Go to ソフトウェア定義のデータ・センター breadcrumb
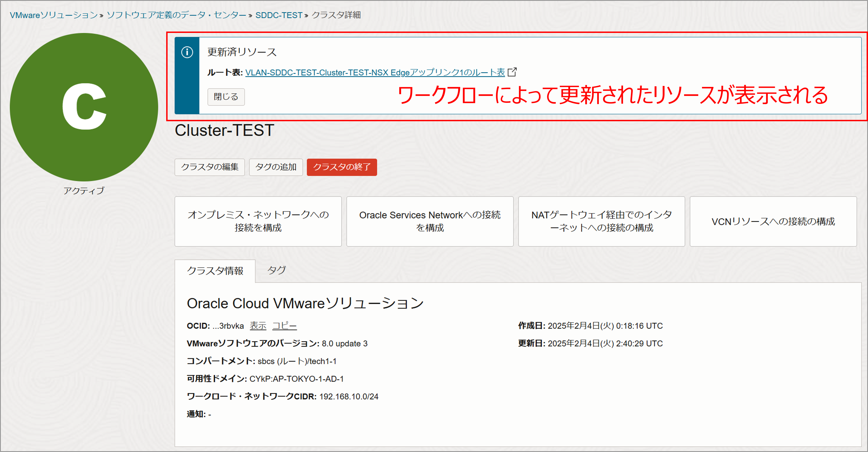The height and width of the screenshot is (452, 868). point(176,15)
